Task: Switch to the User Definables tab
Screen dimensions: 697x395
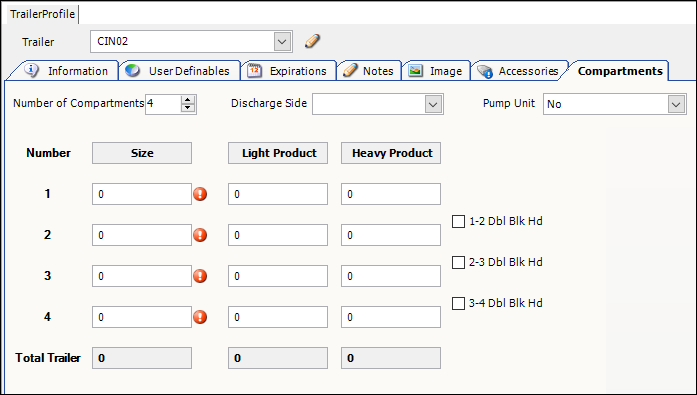Action: pyautogui.click(x=180, y=71)
